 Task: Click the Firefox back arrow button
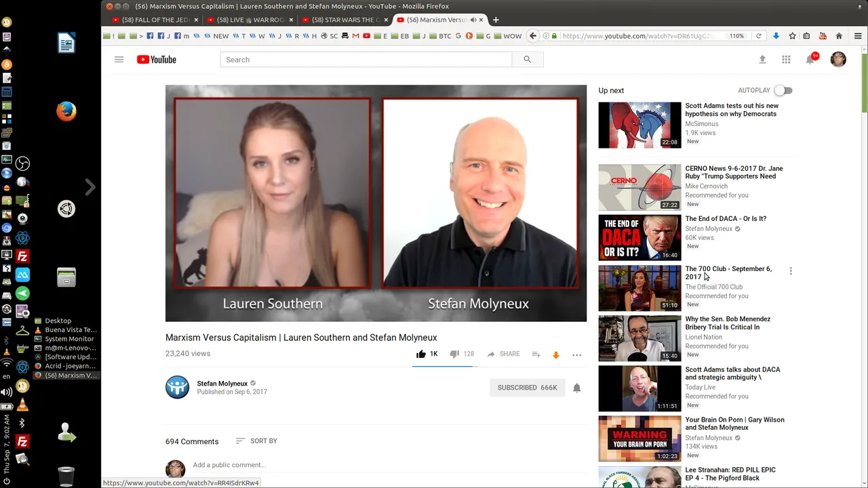pos(533,36)
